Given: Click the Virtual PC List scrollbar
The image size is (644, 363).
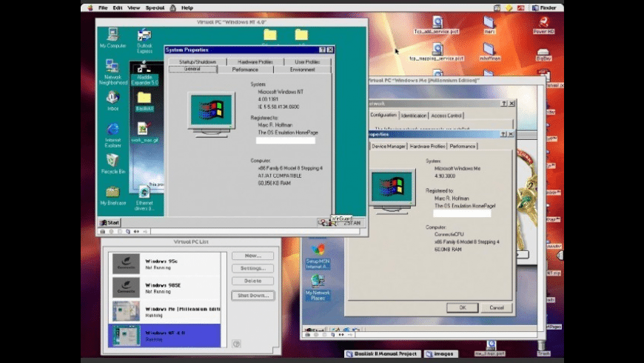Looking at the screenshot, I should tap(224, 300).
